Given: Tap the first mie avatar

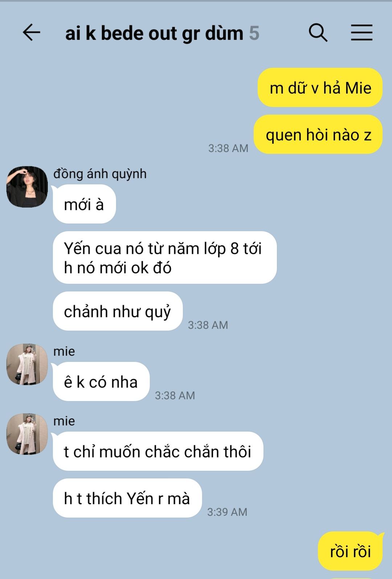Looking at the screenshot, I should click(27, 364).
